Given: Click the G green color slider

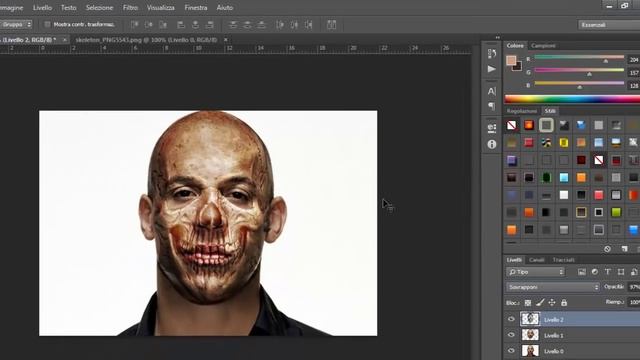Looking at the screenshot, I should pos(579,70).
